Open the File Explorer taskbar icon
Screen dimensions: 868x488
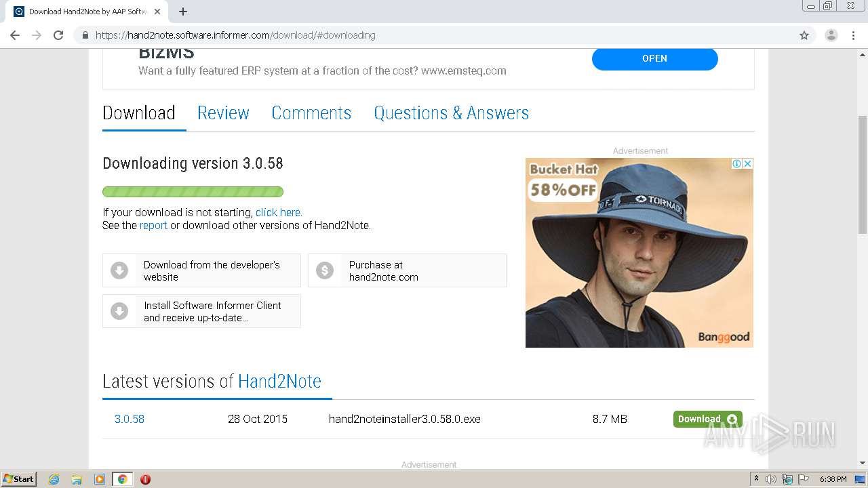pos(77,479)
